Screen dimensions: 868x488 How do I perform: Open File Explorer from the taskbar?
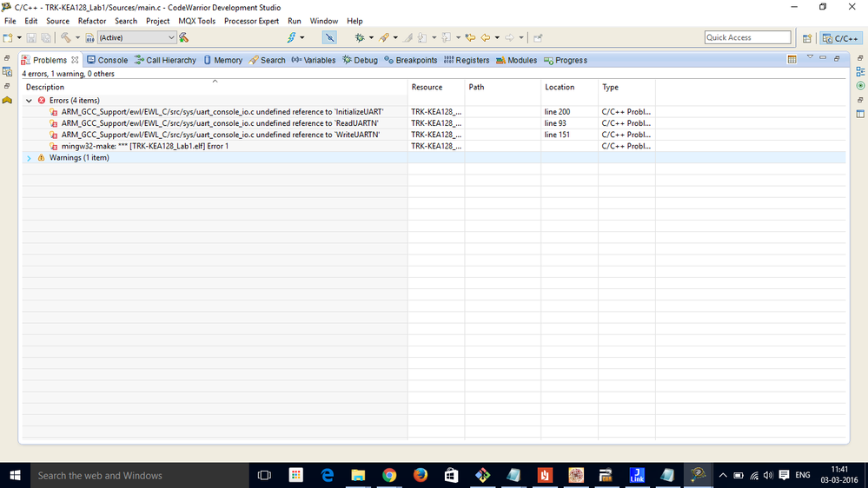[358, 475]
